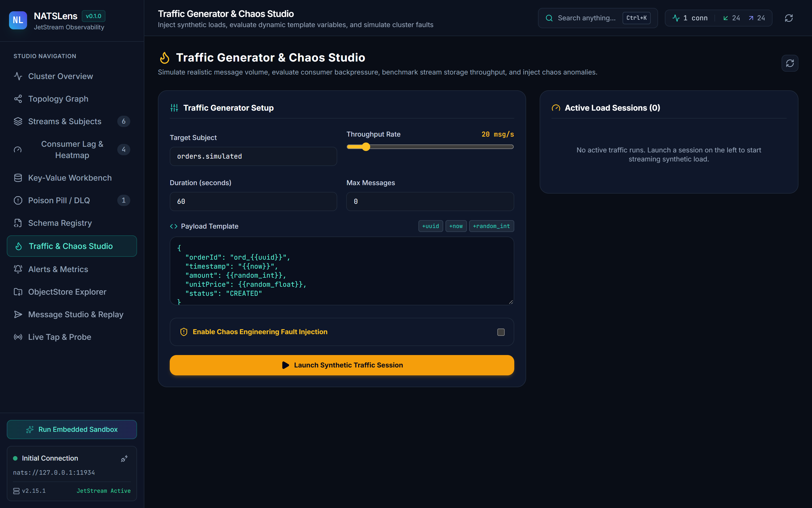The width and height of the screenshot is (812, 508).
Task: Click the gauge icon next to Active Load Sessions
Action: coord(556,108)
